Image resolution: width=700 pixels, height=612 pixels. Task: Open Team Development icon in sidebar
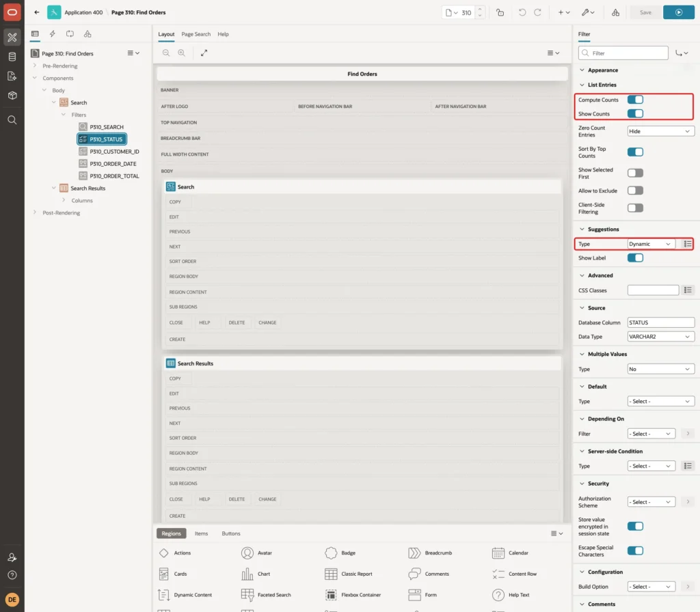coord(12,76)
